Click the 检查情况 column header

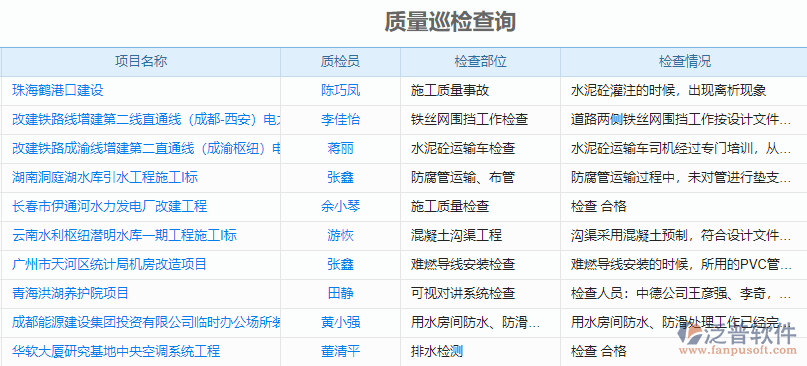685,62
